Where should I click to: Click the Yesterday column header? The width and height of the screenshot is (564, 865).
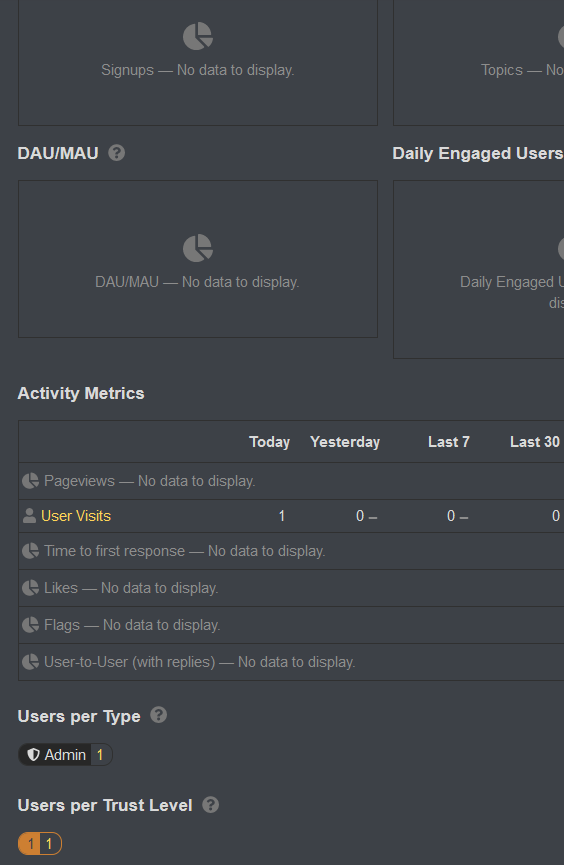click(x=345, y=442)
